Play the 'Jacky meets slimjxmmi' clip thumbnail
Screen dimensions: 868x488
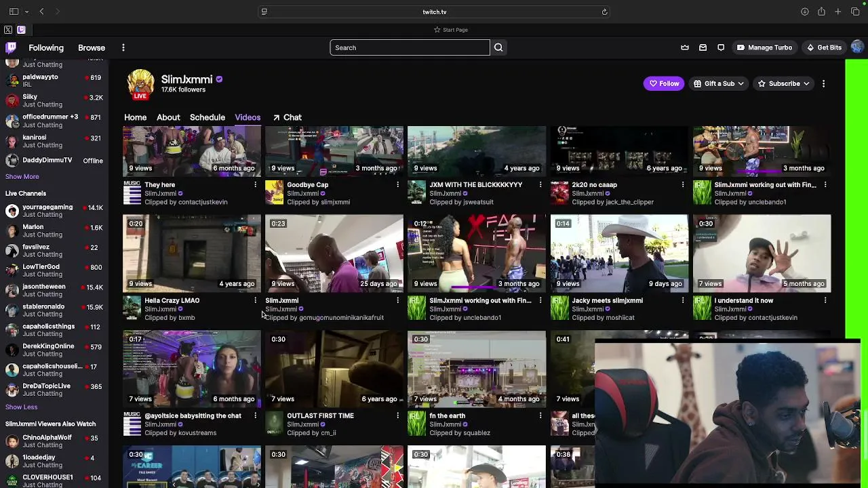tap(619, 253)
